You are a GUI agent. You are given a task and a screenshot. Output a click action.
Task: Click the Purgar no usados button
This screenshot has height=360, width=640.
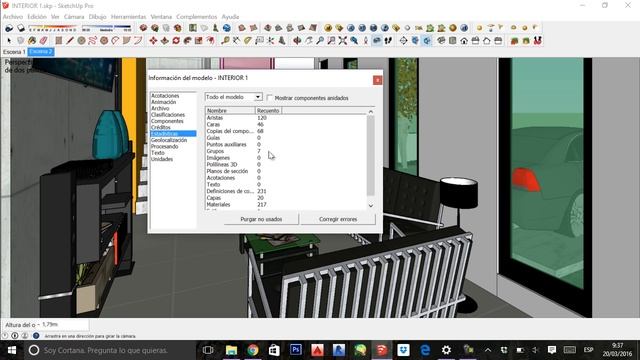261,219
